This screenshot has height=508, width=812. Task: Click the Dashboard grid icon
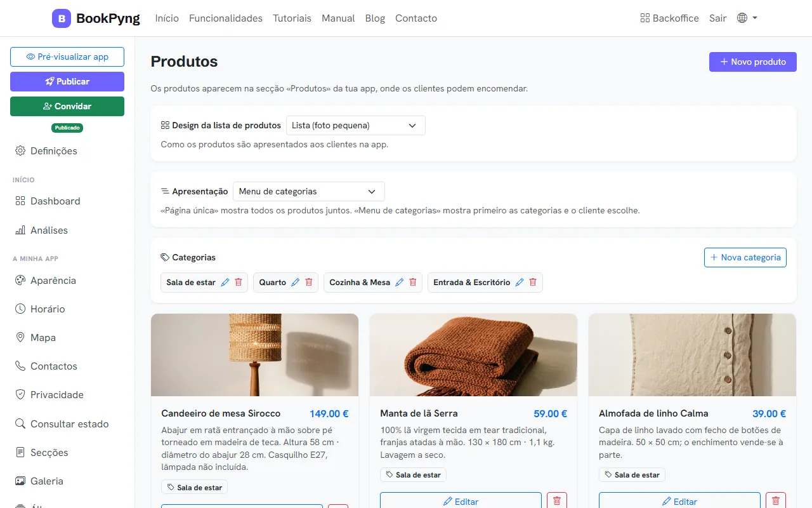tap(20, 201)
